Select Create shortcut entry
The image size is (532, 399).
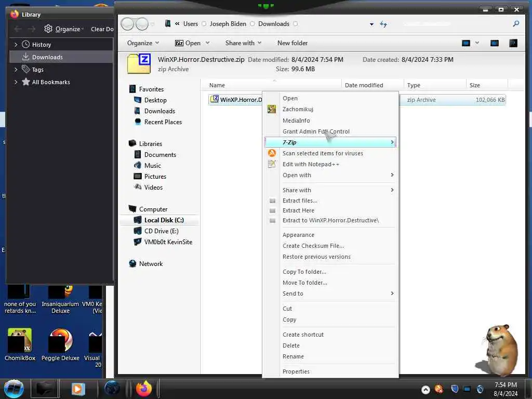[x=303, y=335]
